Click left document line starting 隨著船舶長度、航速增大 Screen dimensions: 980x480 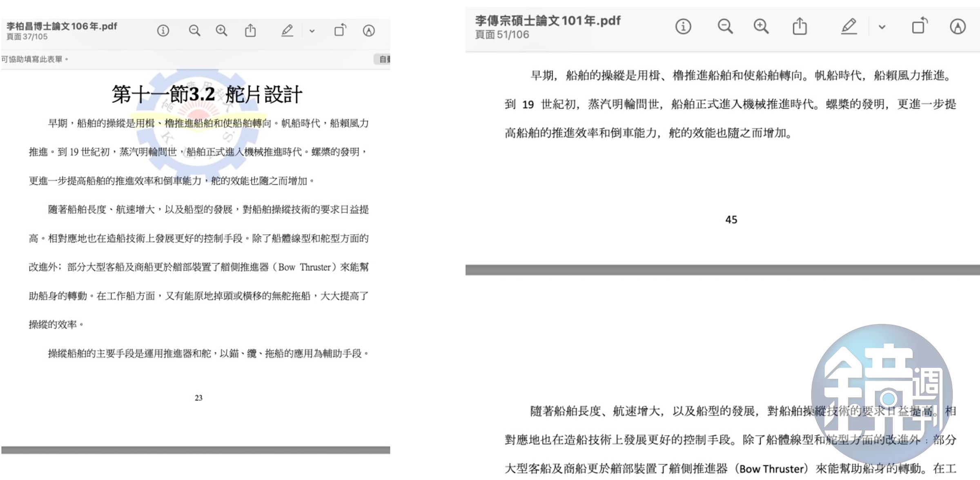208,209
